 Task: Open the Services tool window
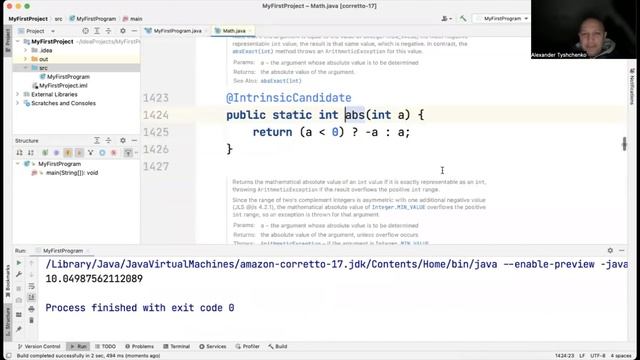click(x=212, y=347)
